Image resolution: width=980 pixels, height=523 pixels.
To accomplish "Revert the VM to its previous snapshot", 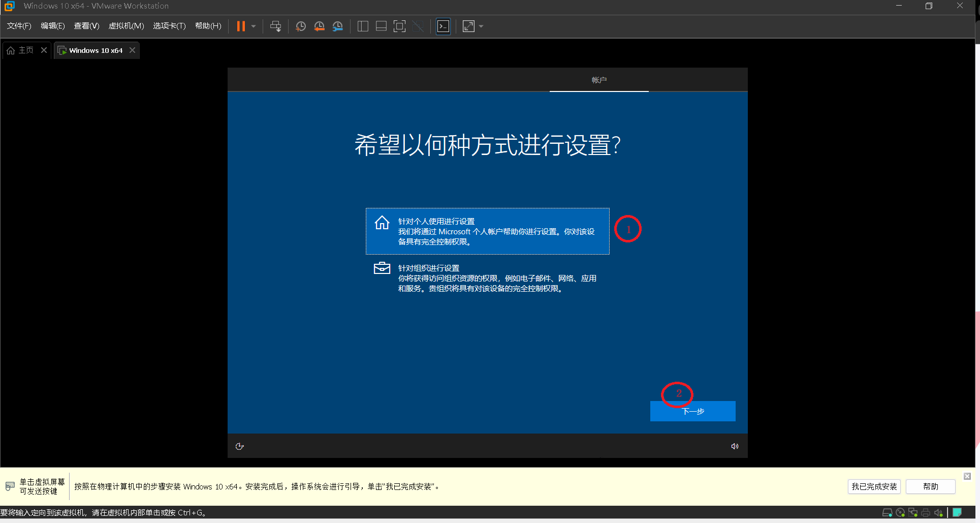I will click(x=319, y=26).
